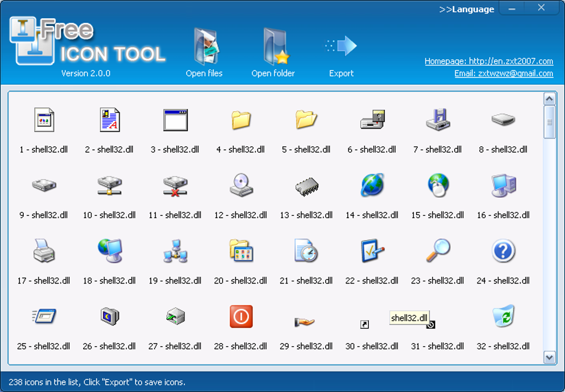Select icon 14 Internet Explorer globe
The image size is (565, 392).
click(x=372, y=185)
